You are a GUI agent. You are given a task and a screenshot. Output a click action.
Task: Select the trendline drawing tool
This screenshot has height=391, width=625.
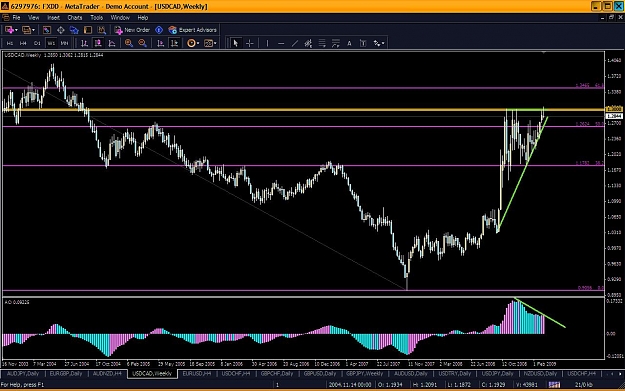click(295, 43)
